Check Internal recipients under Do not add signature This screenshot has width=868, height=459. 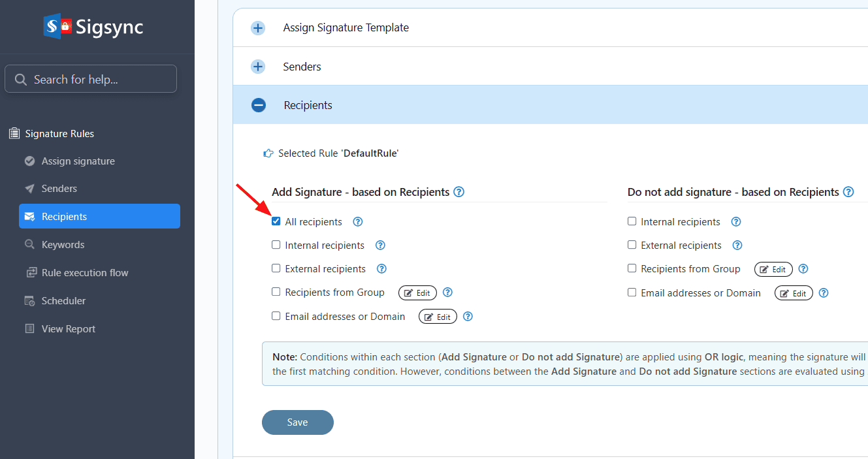pyautogui.click(x=632, y=221)
